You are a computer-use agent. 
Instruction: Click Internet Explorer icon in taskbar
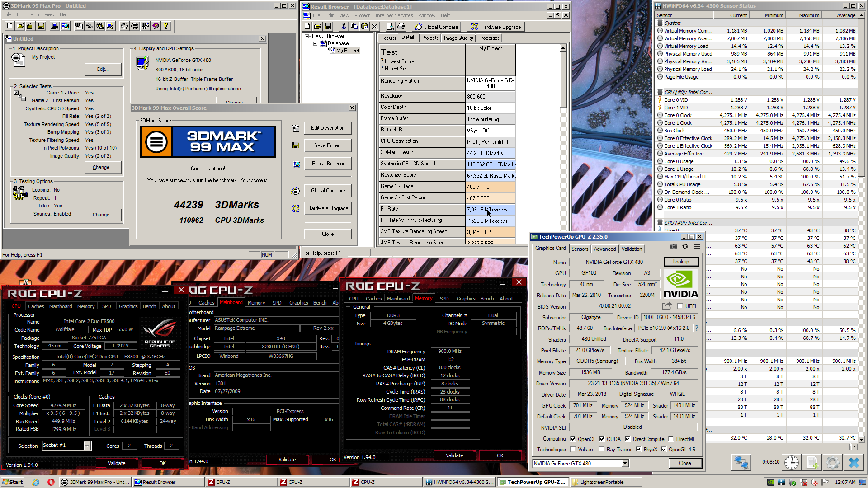[36, 482]
